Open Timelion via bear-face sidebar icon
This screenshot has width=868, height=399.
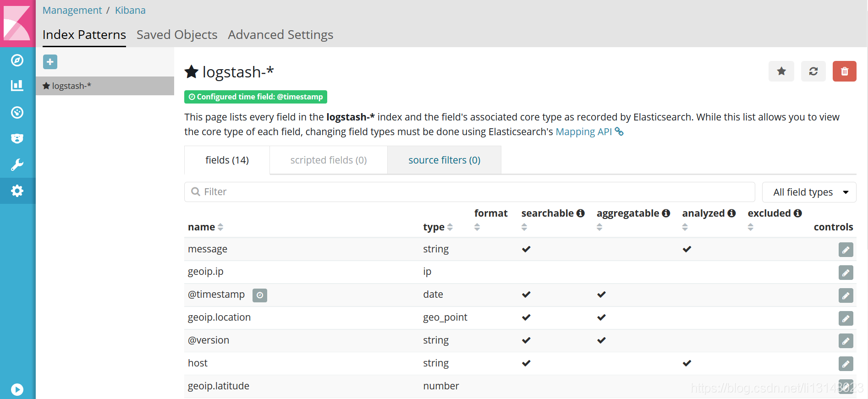click(17, 138)
